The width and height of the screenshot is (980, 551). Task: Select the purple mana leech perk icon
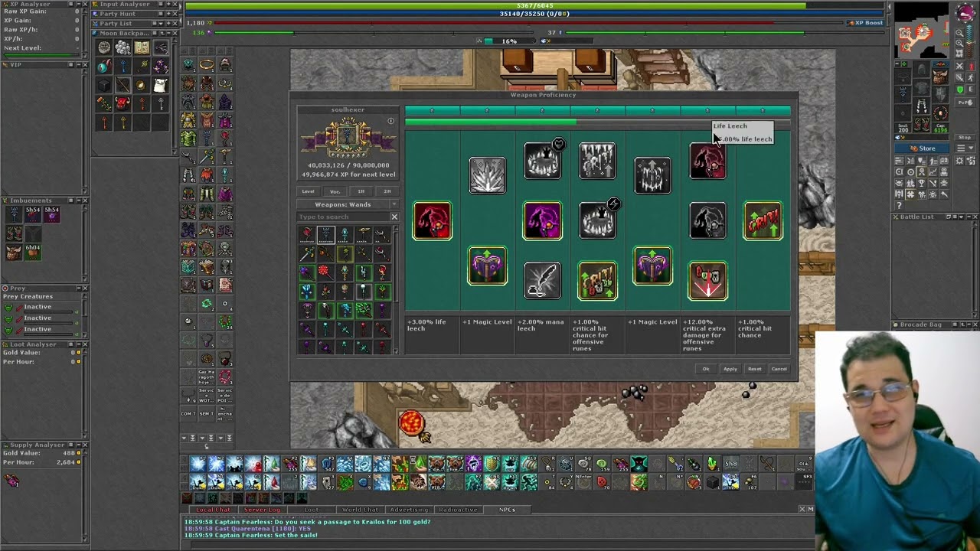tap(543, 221)
